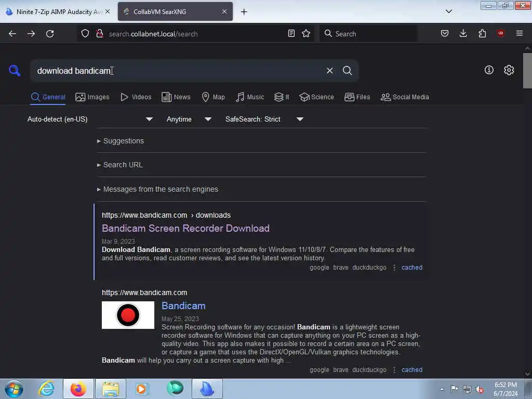This screenshot has height=399, width=532.
Task: Open the extensions puzzle icon
Action: tap(482, 33)
